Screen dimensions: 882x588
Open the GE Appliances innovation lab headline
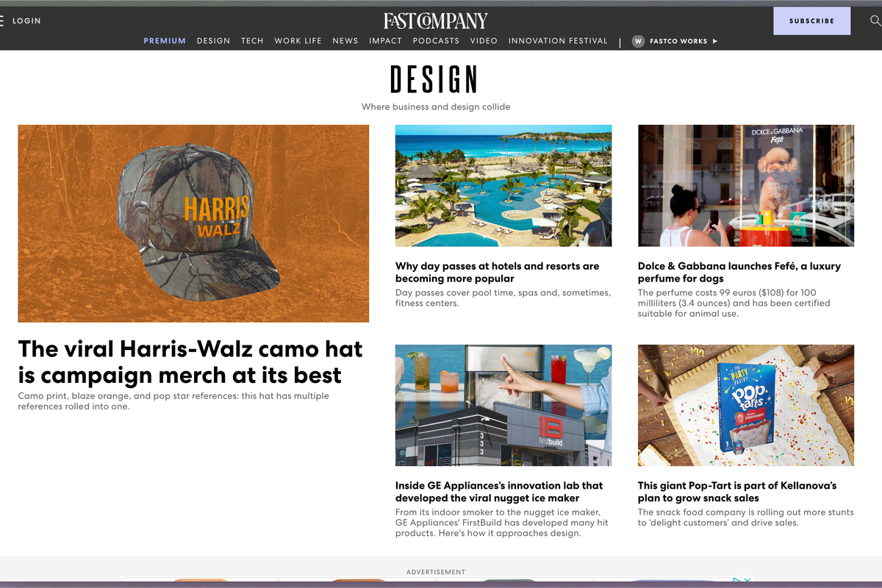click(499, 492)
